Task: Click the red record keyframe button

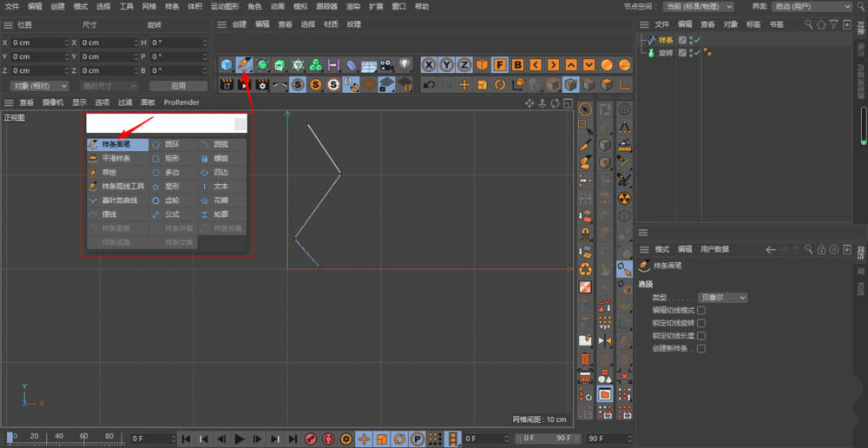Action: [x=311, y=439]
